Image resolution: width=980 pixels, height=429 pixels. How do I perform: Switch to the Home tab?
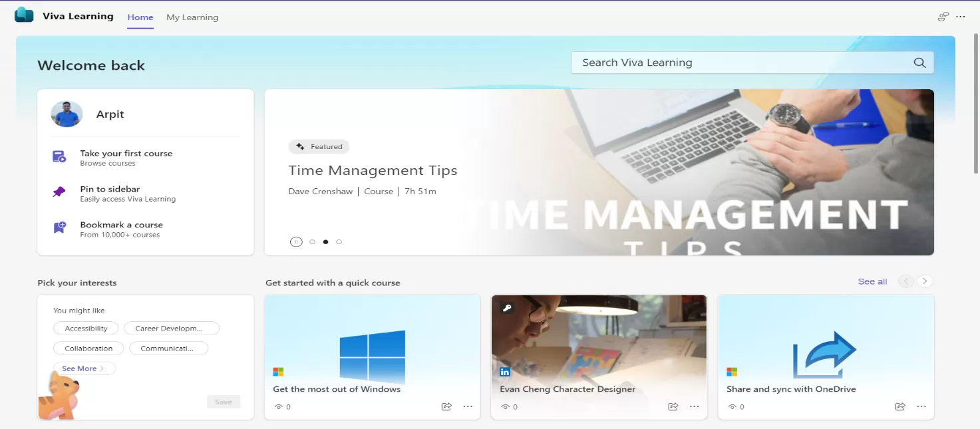[140, 17]
